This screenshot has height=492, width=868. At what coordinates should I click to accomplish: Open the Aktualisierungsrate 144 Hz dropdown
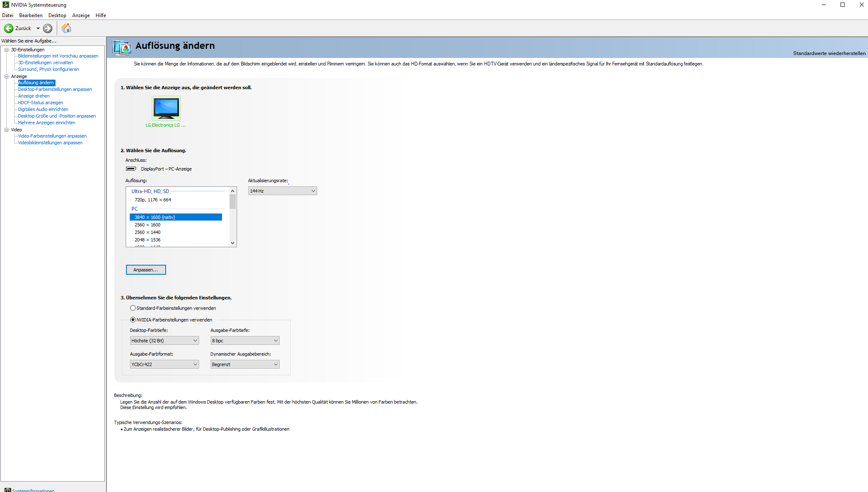283,191
